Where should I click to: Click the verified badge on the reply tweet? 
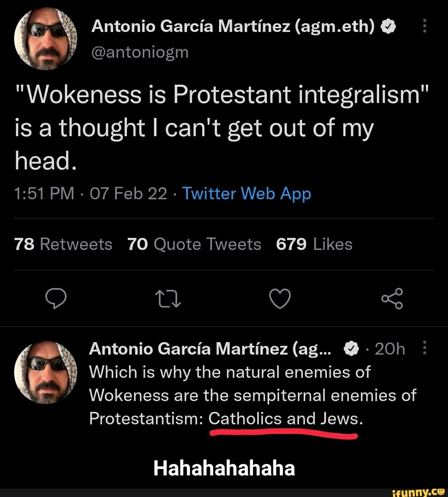[x=351, y=350]
